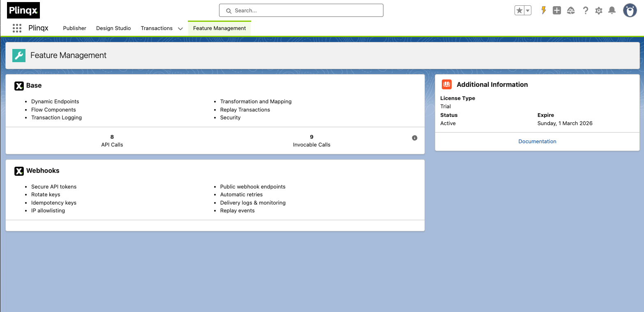Open the Documentation link
The width and height of the screenshot is (644, 312).
pyautogui.click(x=537, y=141)
